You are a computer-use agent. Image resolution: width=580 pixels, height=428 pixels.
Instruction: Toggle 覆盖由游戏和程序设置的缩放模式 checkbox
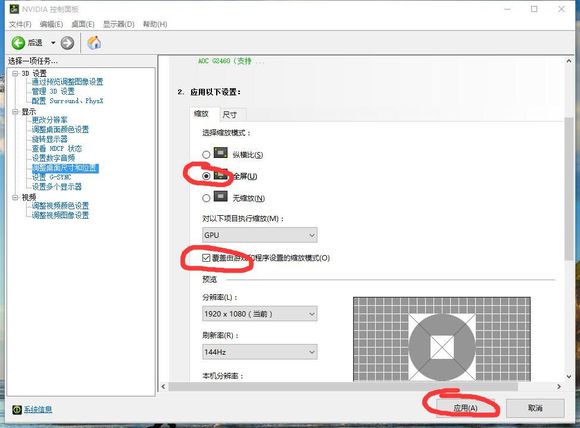click(x=206, y=258)
